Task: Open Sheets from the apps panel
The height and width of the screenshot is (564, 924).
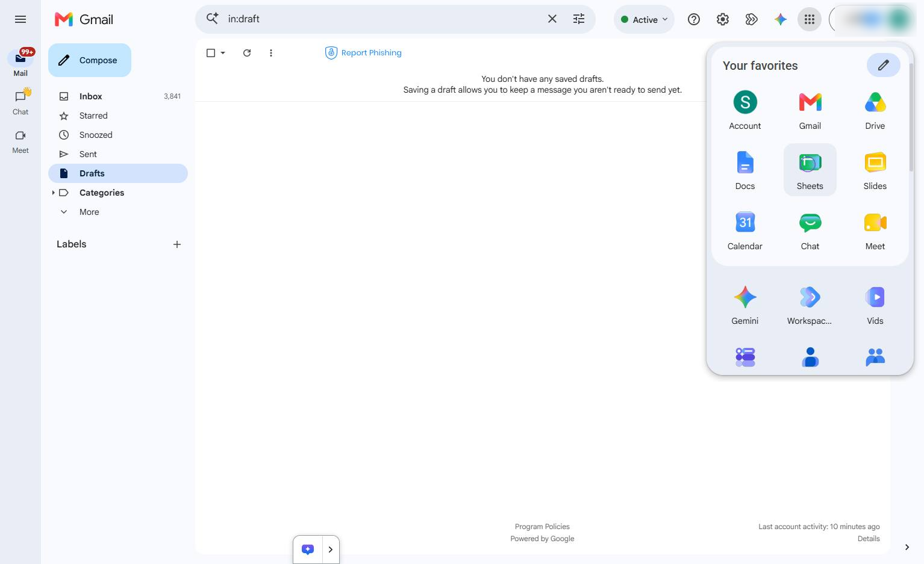Action: (x=810, y=170)
